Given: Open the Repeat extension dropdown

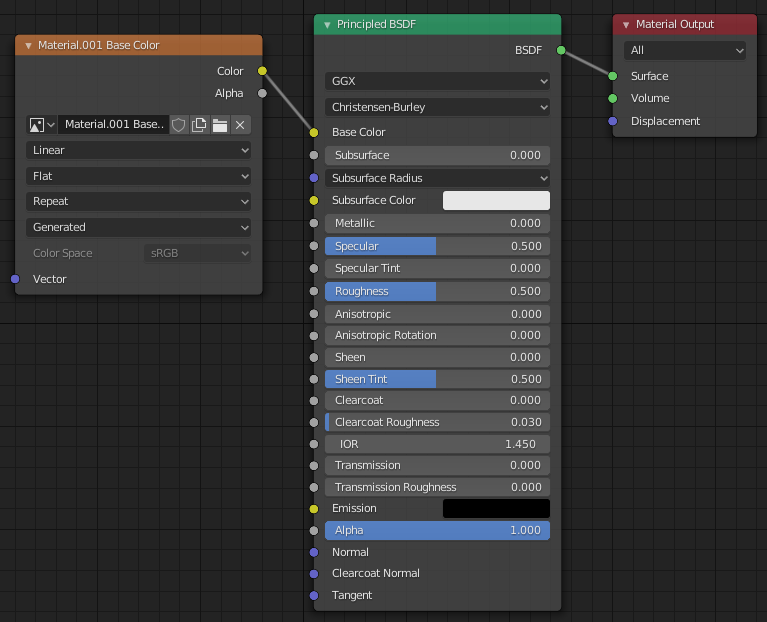Looking at the screenshot, I should [x=138, y=201].
